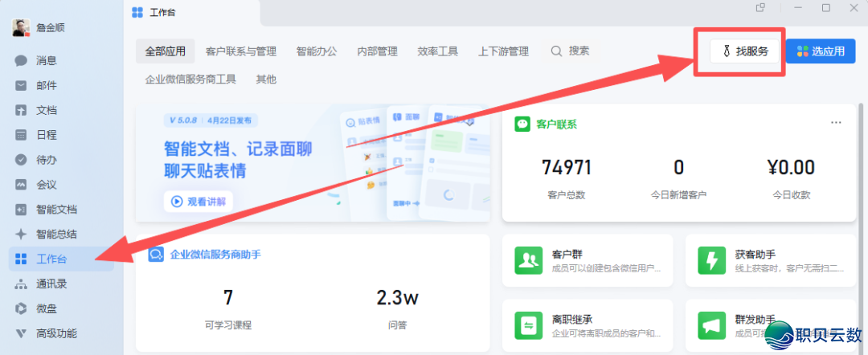Open the 高级功能 advanced features icon
Viewport: 868px width, 355px height.
coord(21,333)
